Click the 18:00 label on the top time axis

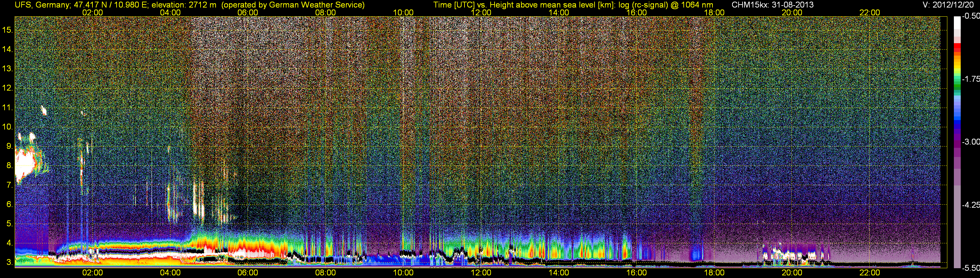tap(714, 12)
